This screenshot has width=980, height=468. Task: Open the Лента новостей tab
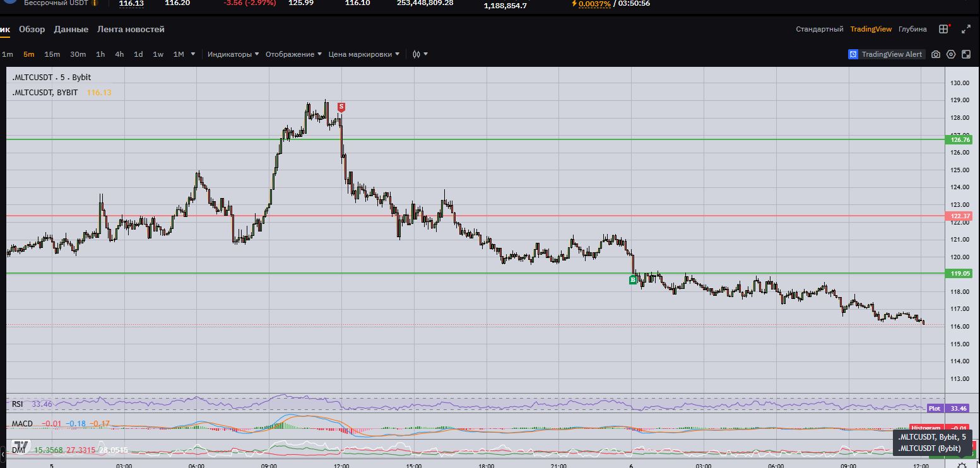pos(131,29)
